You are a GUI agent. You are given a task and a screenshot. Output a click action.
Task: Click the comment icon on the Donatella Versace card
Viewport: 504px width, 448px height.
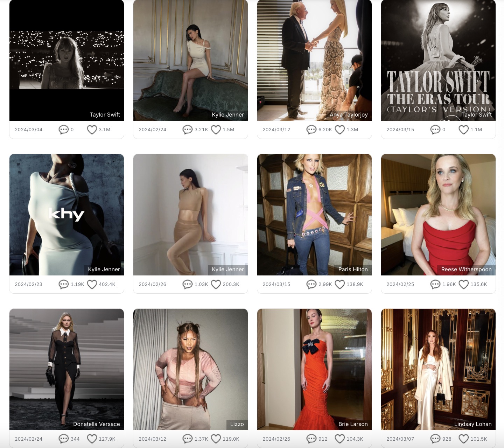(x=64, y=439)
